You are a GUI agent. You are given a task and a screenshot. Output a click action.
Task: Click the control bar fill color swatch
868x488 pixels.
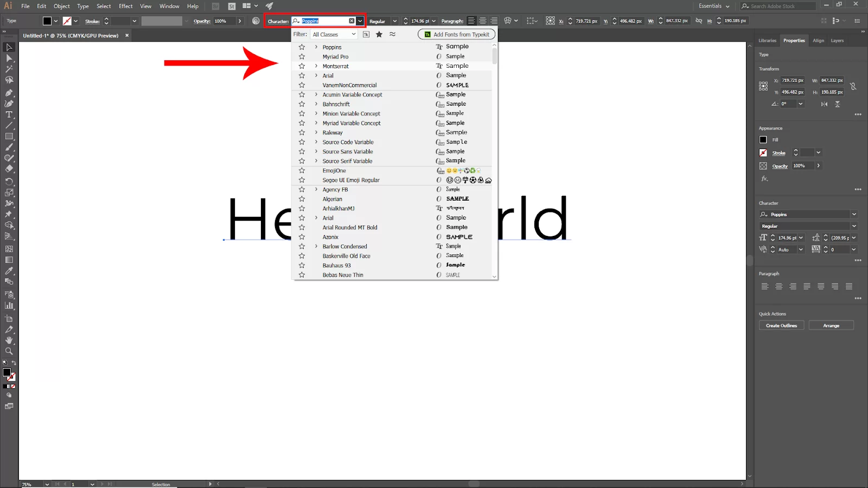[x=47, y=21]
